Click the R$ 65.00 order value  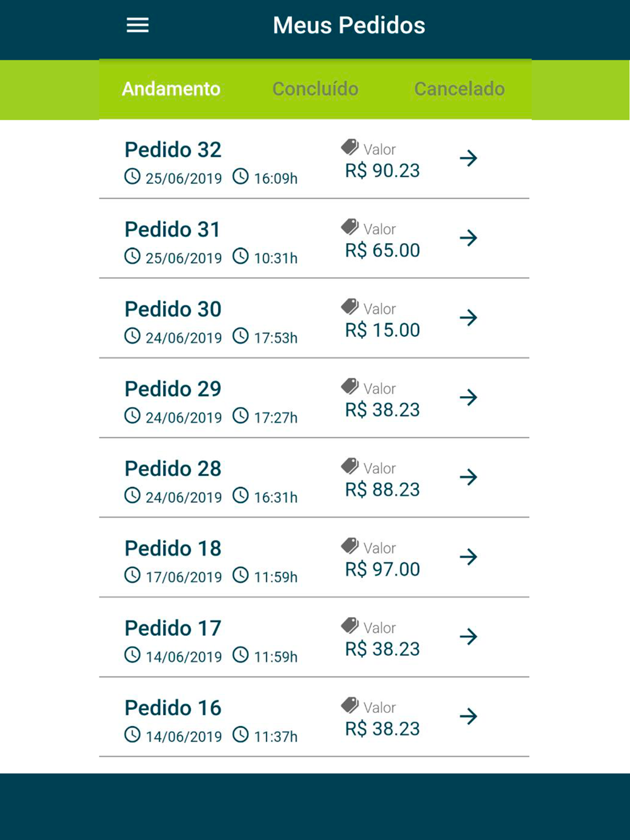(x=382, y=251)
